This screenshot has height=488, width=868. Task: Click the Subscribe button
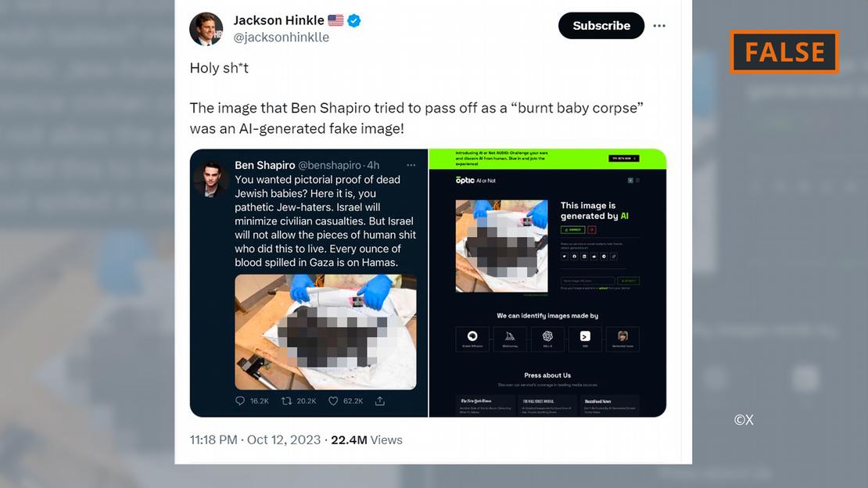point(601,26)
